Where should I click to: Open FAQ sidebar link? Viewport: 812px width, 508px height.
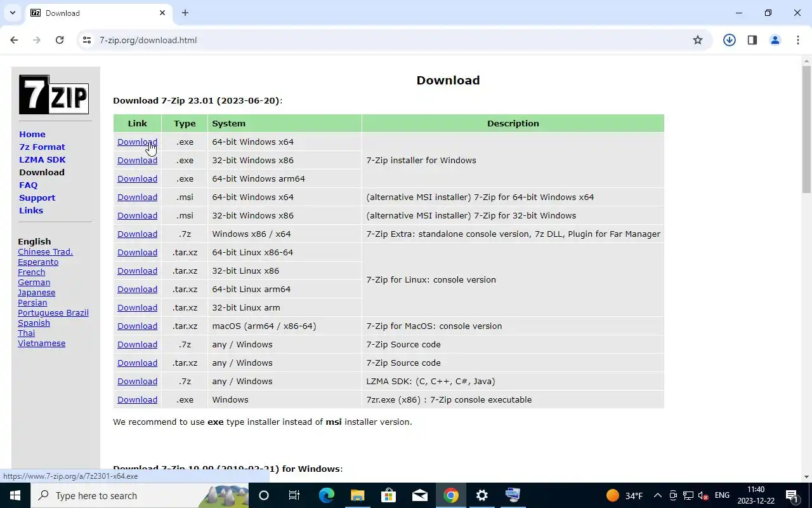click(29, 185)
